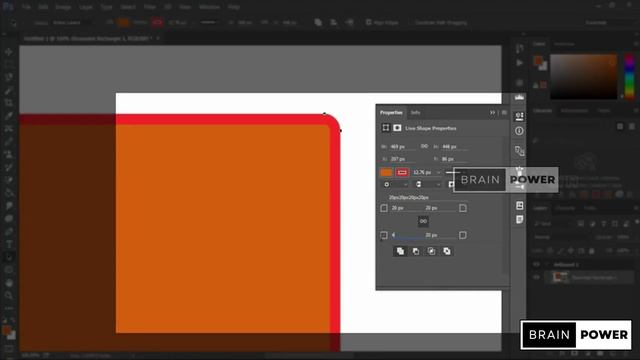Select the Eyedropper tool

pyautogui.click(x=9, y=116)
